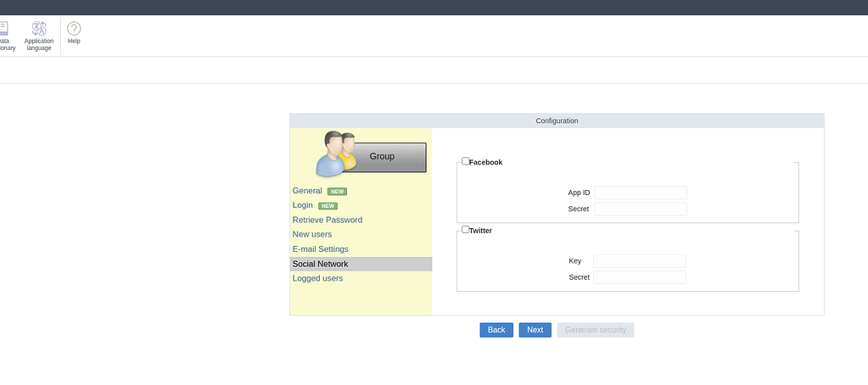Click the Back button
The height and width of the screenshot is (385, 868).
pyautogui.click(x=496, y=330)
